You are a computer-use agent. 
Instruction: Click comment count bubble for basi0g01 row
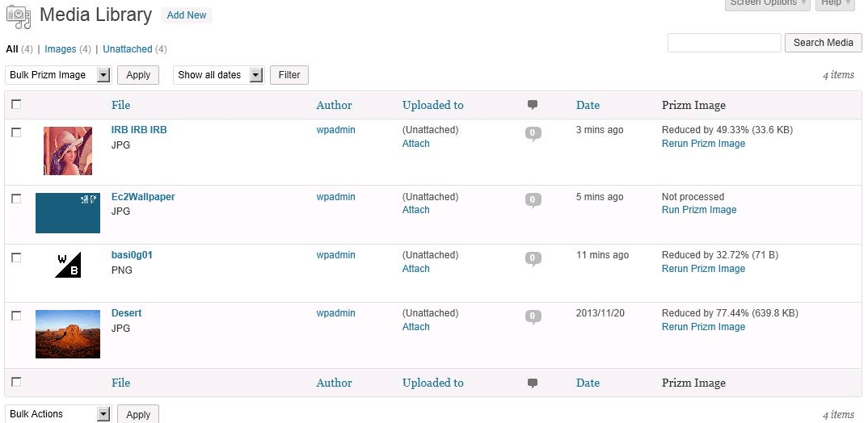click(533, 258)
